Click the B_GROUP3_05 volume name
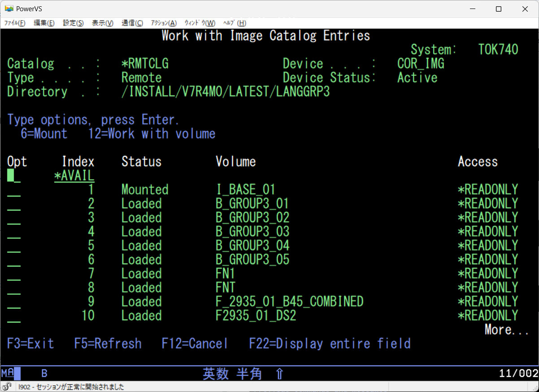The width and height of the screenshot is (539, 392). click(252, 260)
